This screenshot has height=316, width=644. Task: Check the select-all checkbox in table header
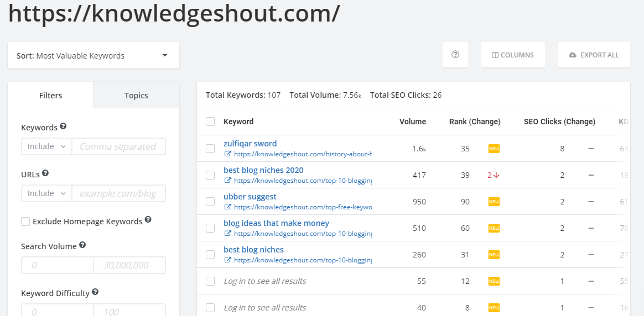tap(210, 122)
